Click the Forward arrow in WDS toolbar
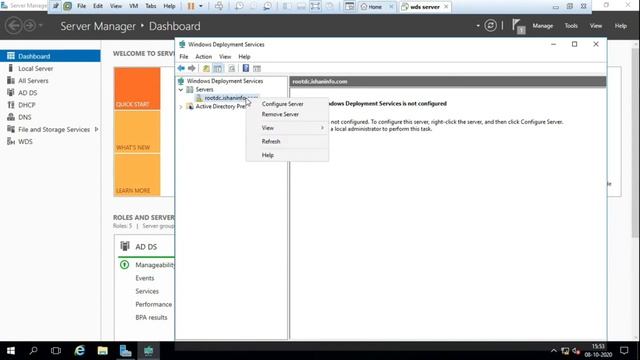The height and width of the screenshot is (360, 640). pyautogui.click(x=191, y=68)
